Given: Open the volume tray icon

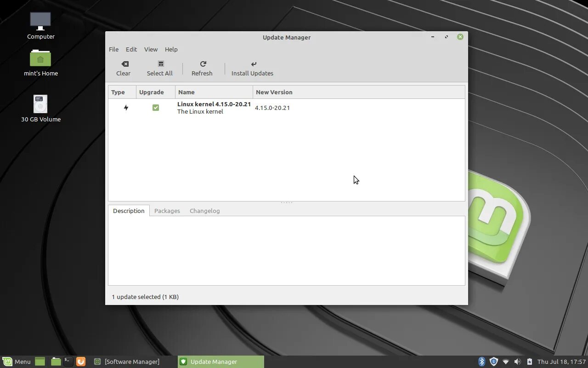Looking at the screenshot, I should pos(518,362).
